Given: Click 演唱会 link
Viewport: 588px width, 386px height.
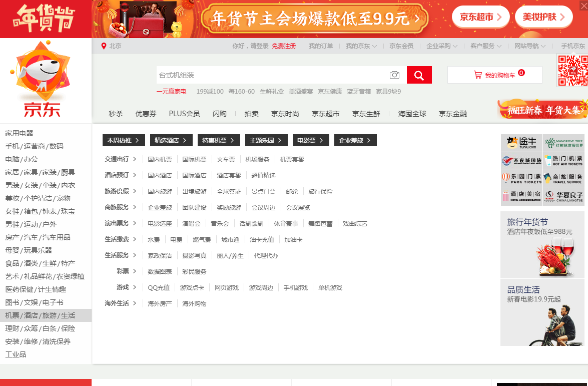Looking at the screenshot, I should click(x=191, y=224).
